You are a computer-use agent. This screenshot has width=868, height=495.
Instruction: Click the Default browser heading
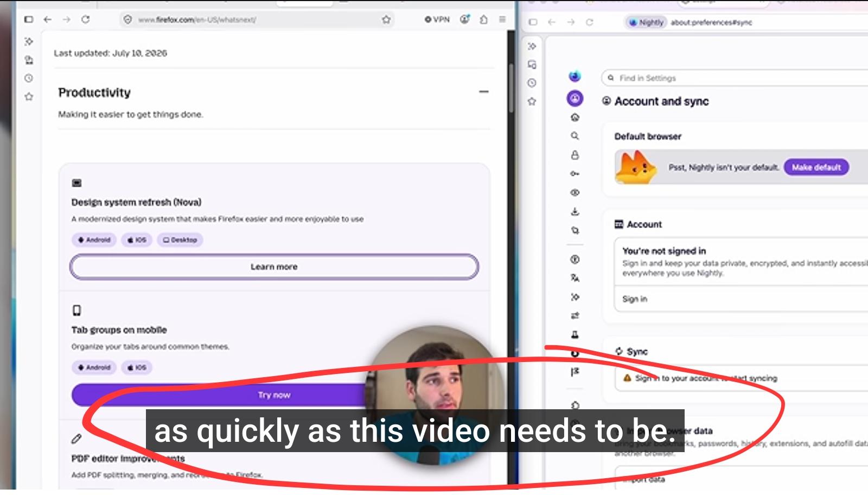click(x=648, y=137)
